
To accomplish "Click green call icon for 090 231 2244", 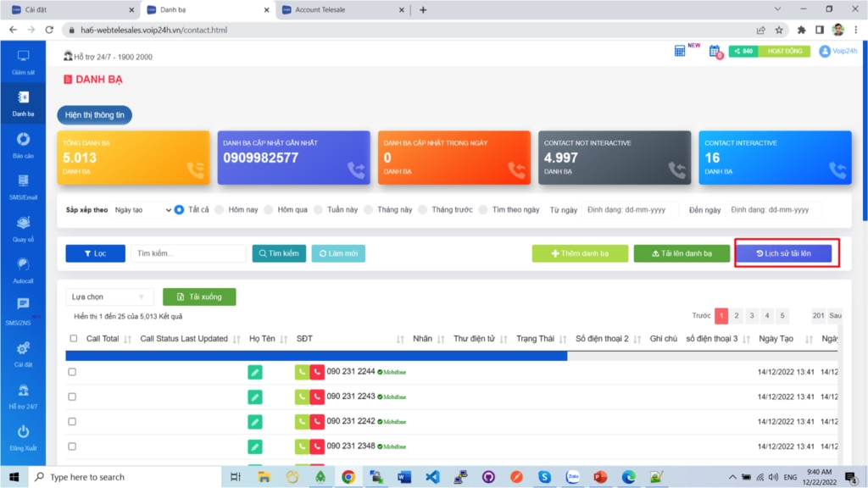I will (302, 372).
